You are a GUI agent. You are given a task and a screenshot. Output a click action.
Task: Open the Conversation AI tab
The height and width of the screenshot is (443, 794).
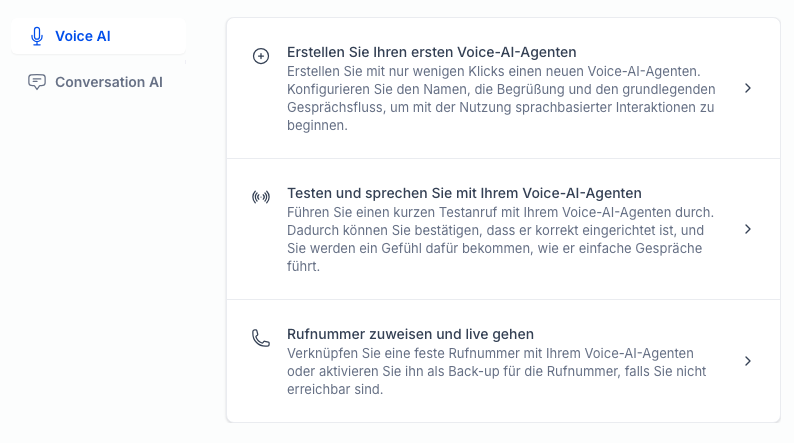[x=108, y=82]
